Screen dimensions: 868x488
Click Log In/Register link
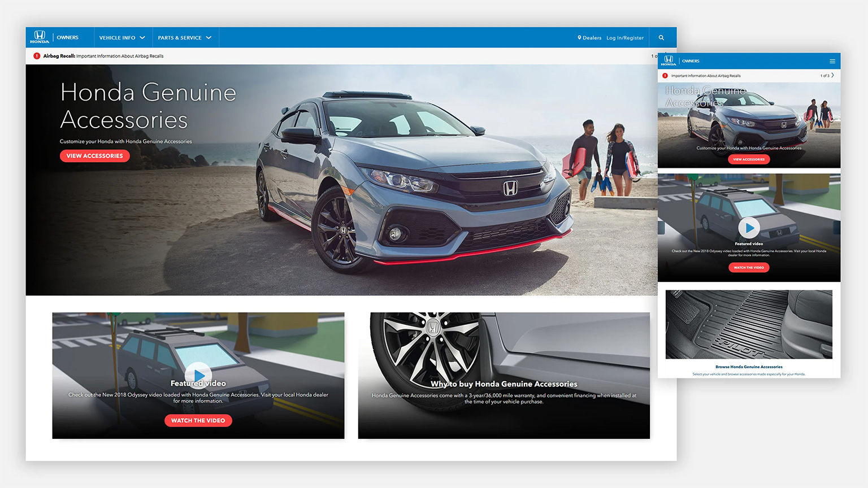point(625,38)
